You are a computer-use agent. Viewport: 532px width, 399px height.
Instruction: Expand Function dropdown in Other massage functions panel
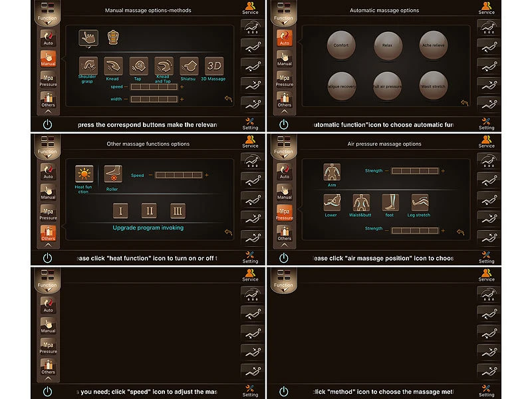47,147
